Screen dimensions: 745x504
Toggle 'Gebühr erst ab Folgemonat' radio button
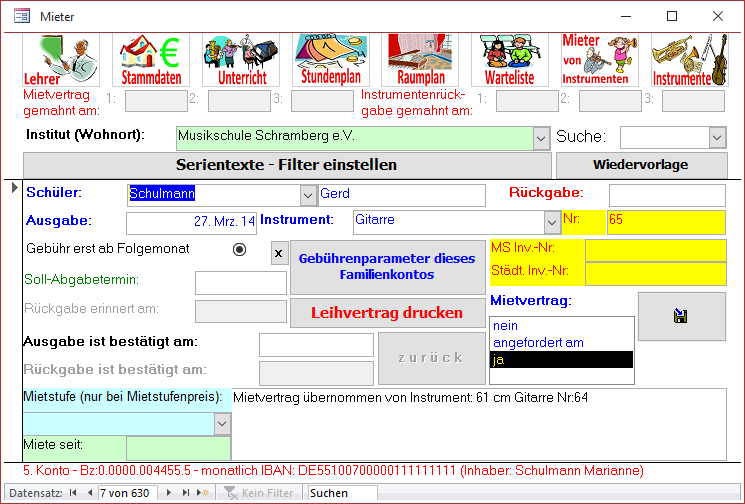click(x=239, y=250)
